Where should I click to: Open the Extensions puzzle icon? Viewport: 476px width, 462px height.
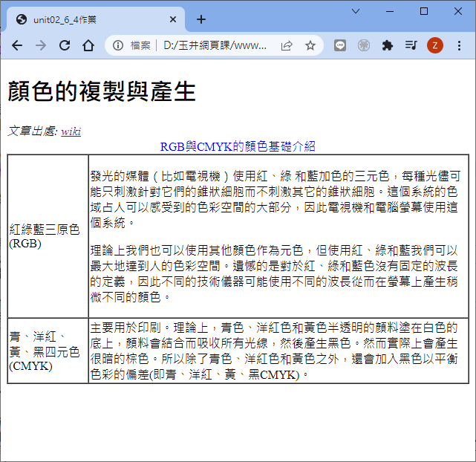(x=387, y=45)
